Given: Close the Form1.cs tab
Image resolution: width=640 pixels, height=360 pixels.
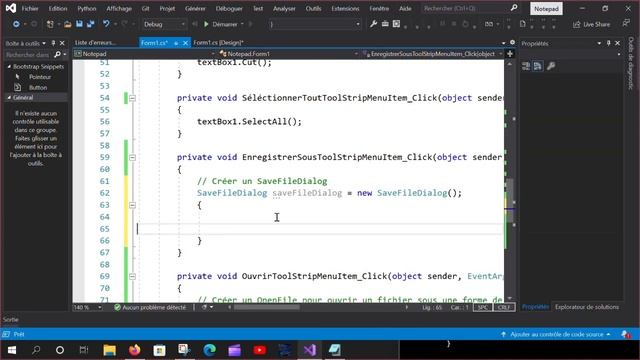Looking at the screenshot, I should tap(185, 43).
